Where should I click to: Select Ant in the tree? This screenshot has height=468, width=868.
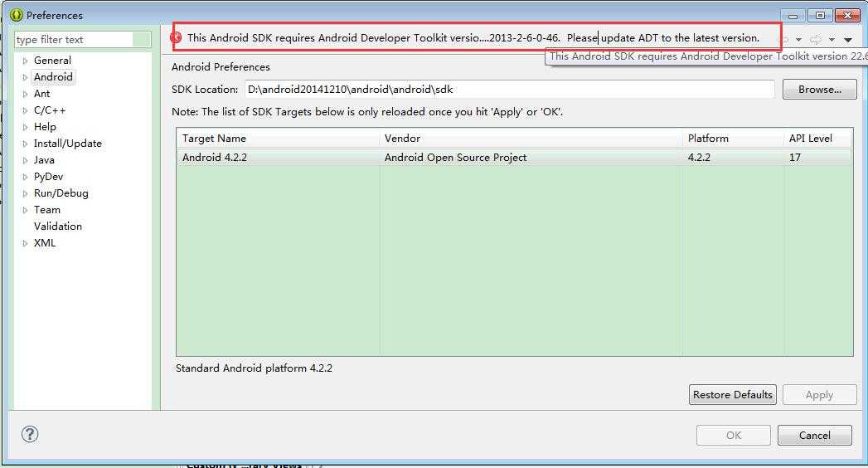(x=42, y=94)
